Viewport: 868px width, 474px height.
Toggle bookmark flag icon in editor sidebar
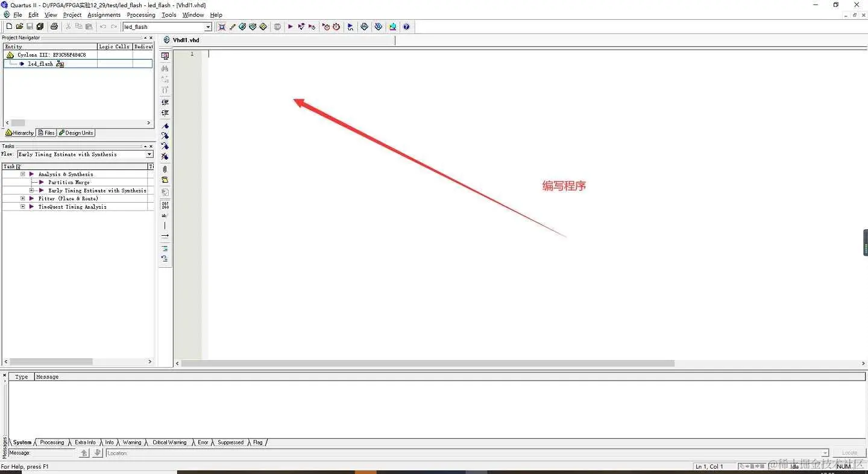(165, 125)
